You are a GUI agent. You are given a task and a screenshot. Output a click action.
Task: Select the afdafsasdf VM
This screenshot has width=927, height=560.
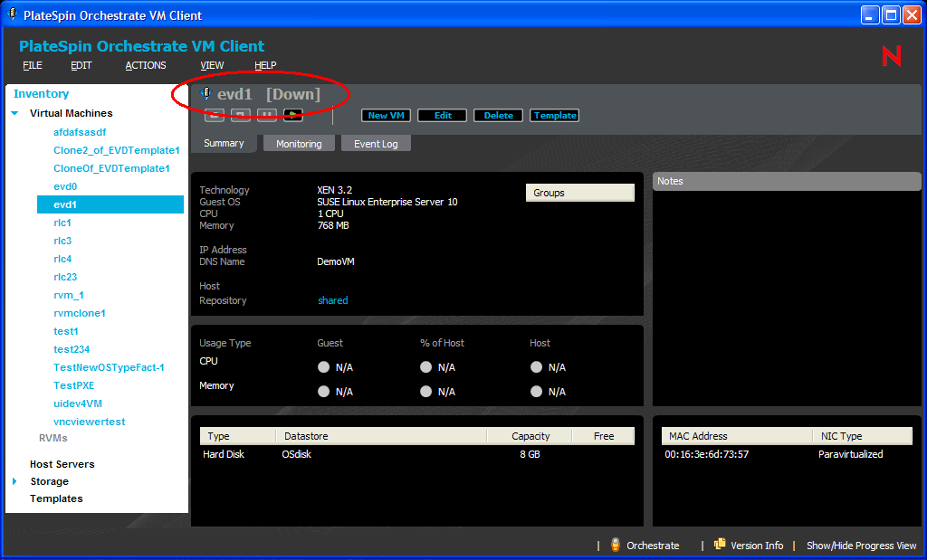coord(80,132)
